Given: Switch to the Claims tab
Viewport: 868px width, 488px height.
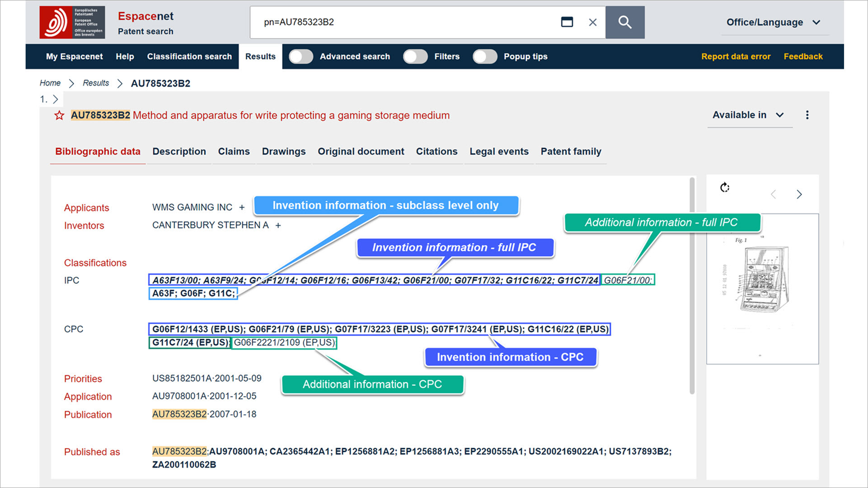Looking at the screenshot, I should click(x=234, y=151).
